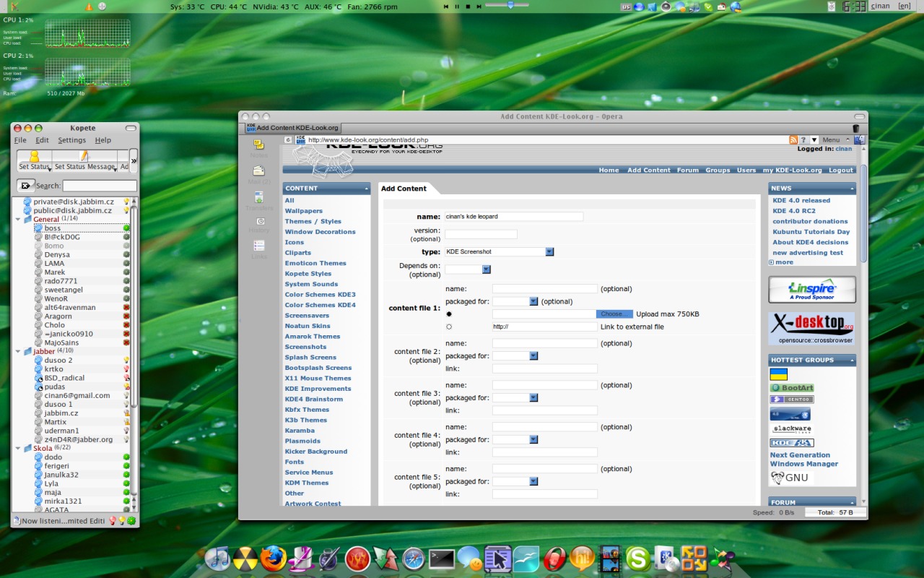Open the Kopete Styles category link
Screen dimensions: 924x578
(x=308, y=274)
